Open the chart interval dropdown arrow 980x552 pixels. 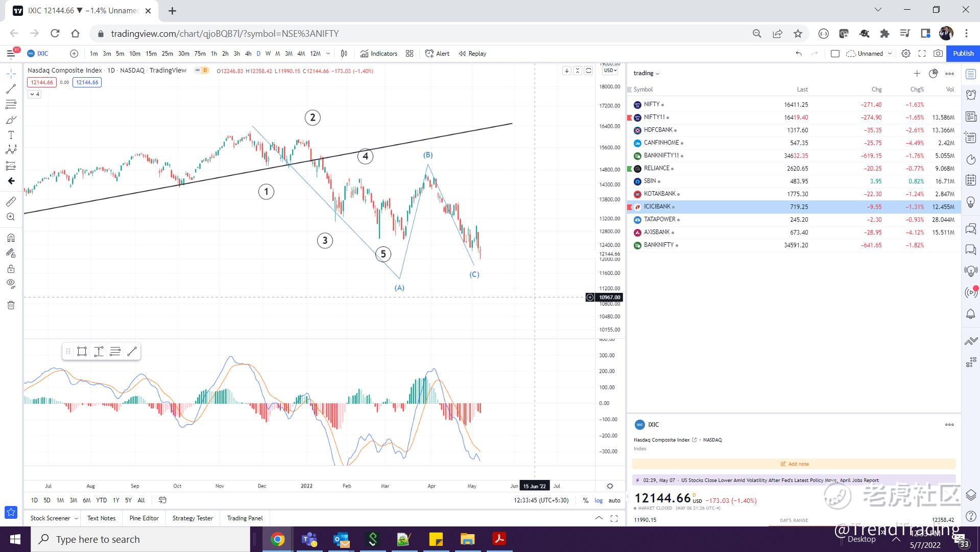(328, 54)
